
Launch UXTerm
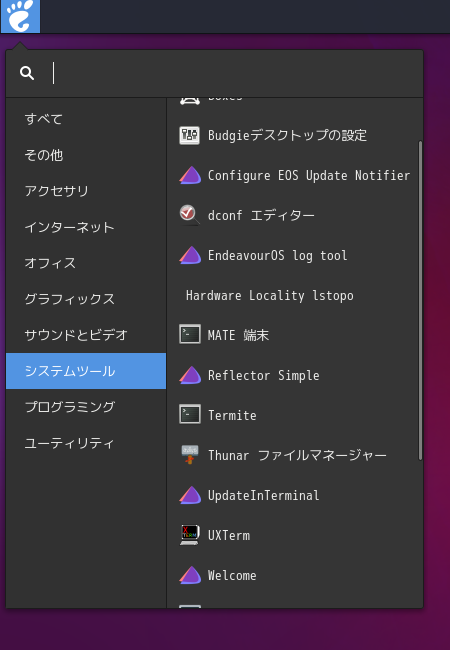click(295, 536)
